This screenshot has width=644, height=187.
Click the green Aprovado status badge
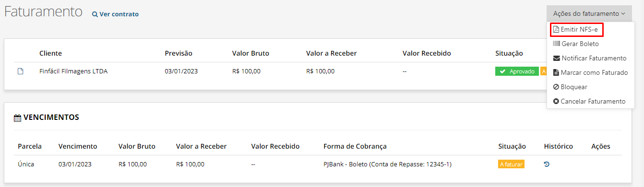[x=517, y=71]
